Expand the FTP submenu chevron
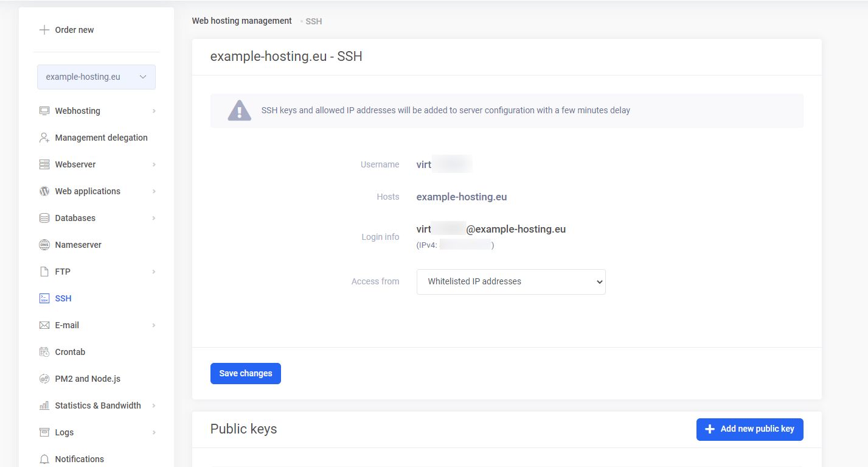The width and height of the screenshot is (868, 467). click(x=154, y=272)
